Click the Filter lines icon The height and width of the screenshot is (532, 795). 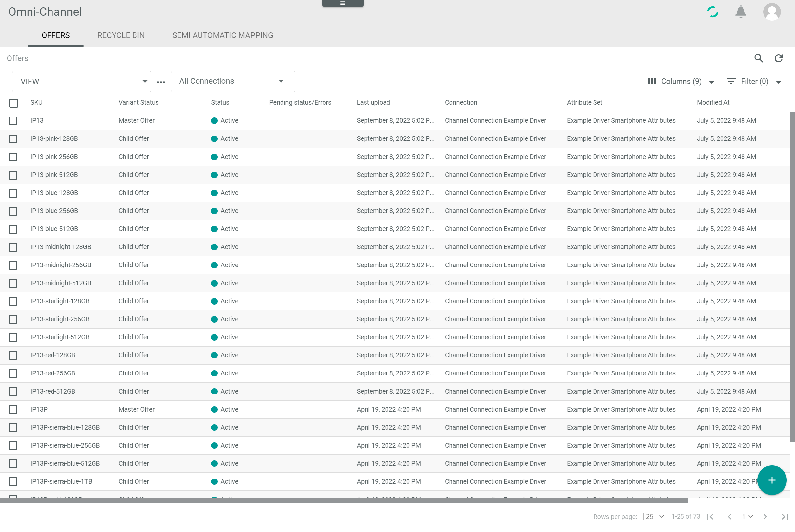[x=731, y=81]
